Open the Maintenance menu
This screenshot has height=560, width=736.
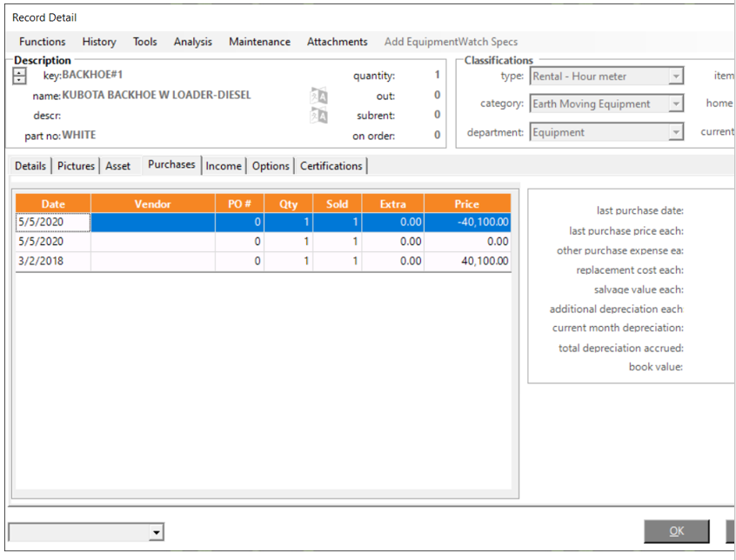pos(259,42)
